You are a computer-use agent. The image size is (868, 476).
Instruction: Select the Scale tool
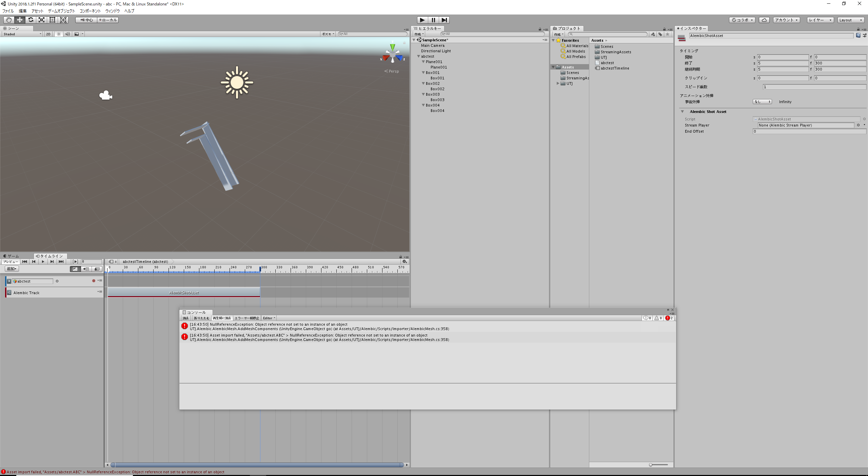(41, 20)
